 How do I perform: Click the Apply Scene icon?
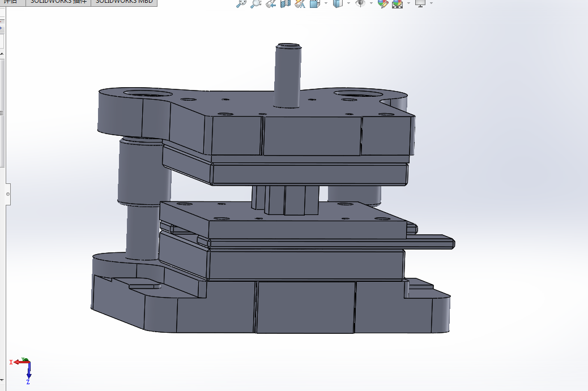[398, 3]
